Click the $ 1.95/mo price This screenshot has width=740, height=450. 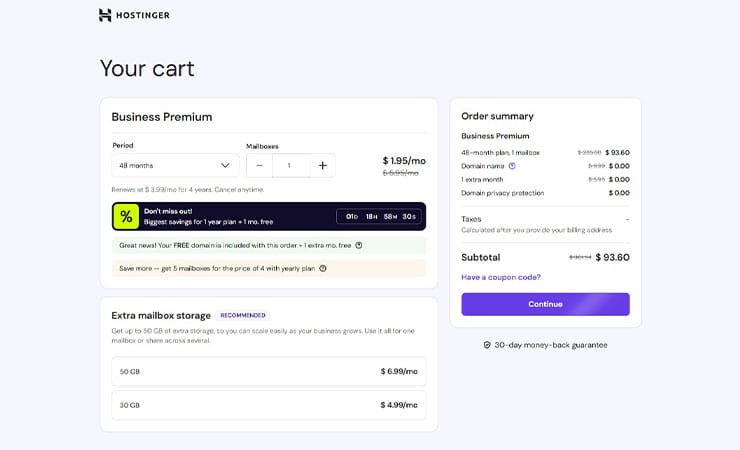coord(404,161)
